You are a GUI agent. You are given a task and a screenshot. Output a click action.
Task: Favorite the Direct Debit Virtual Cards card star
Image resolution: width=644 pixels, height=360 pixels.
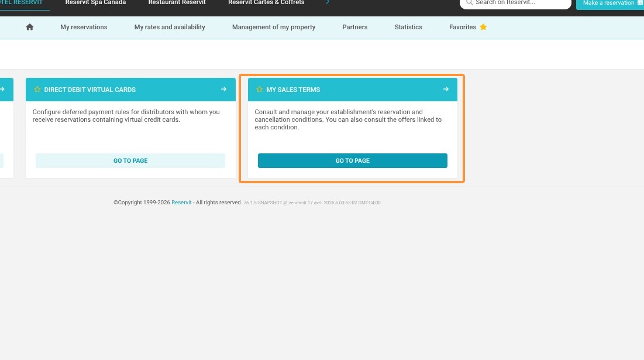pos(37,89)
